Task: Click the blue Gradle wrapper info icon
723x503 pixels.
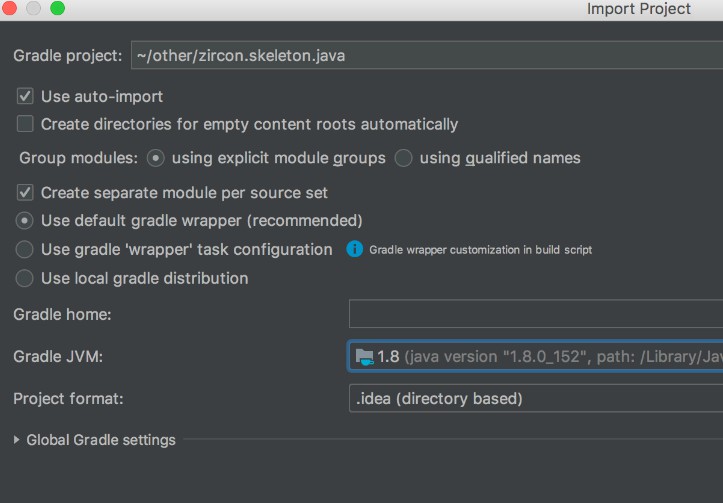Action: [x=354, y=249]
